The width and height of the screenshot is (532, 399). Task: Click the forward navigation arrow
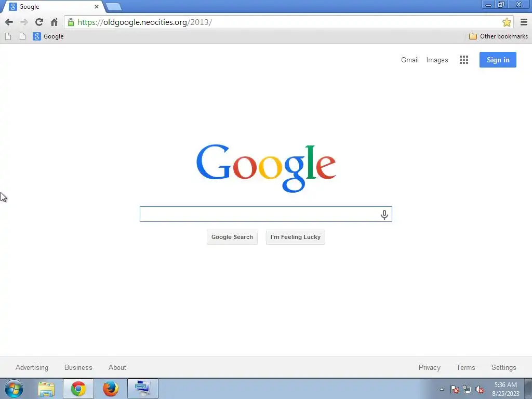coord(24,22)
